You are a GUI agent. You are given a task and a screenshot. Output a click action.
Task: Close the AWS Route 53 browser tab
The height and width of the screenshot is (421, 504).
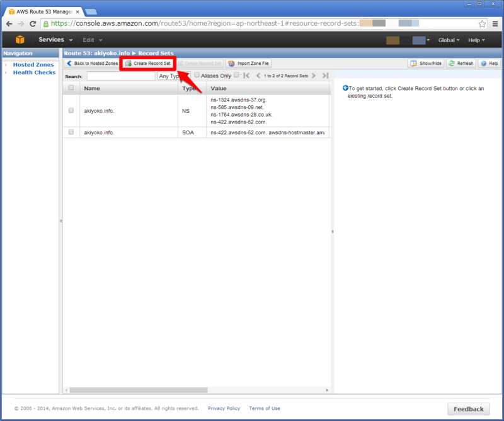[x=77, y=11]
